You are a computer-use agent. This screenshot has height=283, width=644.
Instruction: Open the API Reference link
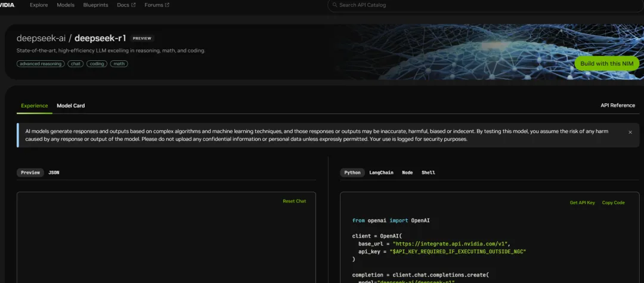[x=617, y=106]
